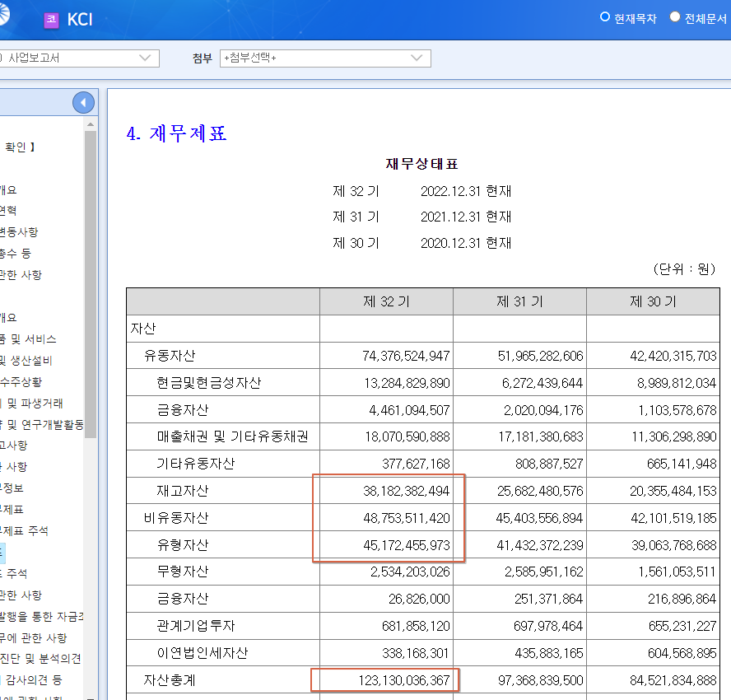731x700 pixels.
Task: Click the 확인 】 sidebar entry
Action: click(20, 147)
